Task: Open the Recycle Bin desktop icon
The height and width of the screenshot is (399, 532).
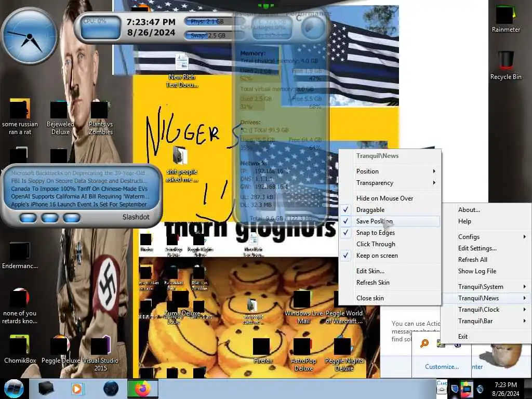Action: [506, 65]
